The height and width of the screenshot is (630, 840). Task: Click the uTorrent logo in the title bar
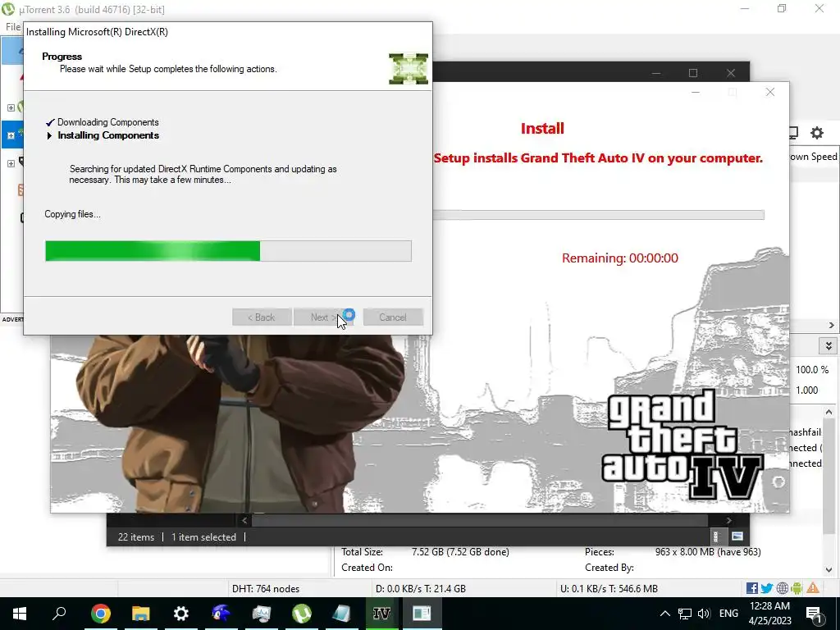[x=8, y=9]
